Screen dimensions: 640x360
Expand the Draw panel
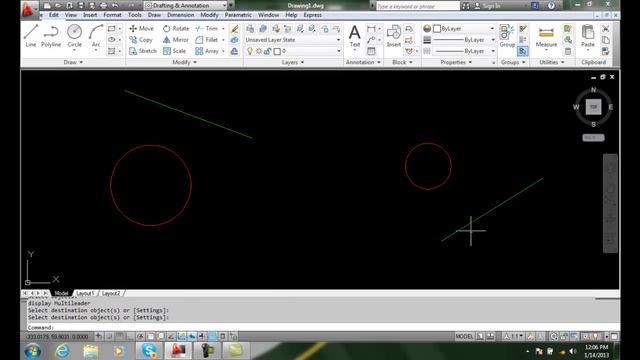coord(73,62)
